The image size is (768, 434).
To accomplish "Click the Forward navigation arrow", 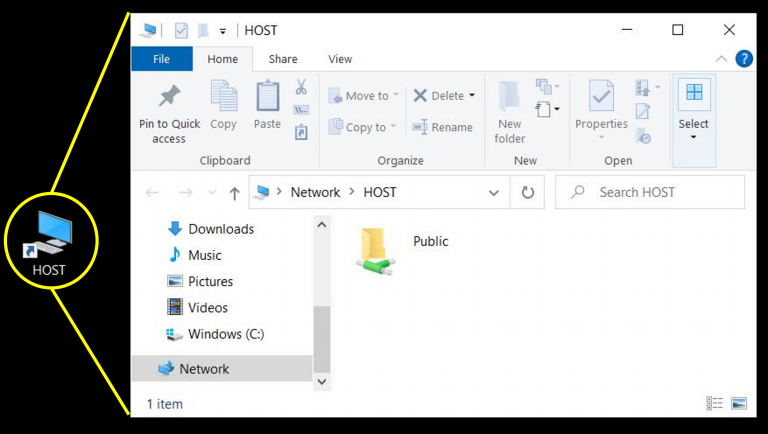I will 186,193.
